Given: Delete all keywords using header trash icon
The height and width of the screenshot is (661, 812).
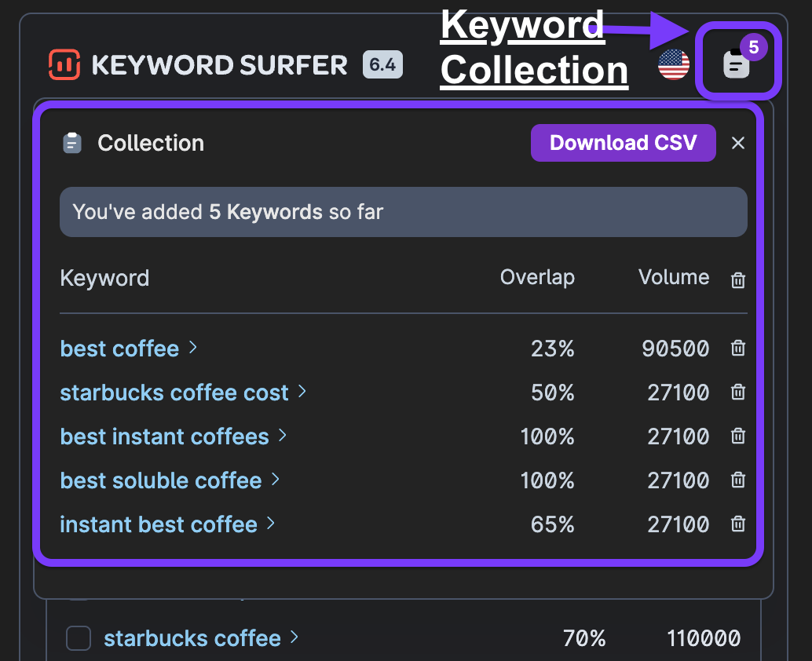Looking at the screenshot, I should click(x=738, y=279).
